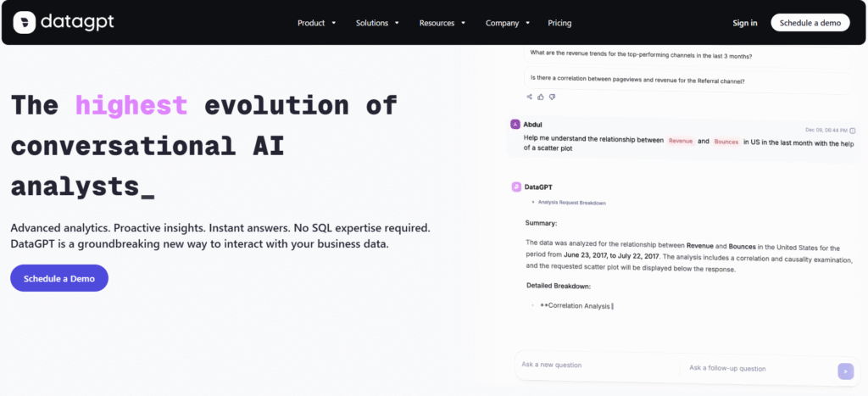Go to the Pricing page

pos(559,23)
